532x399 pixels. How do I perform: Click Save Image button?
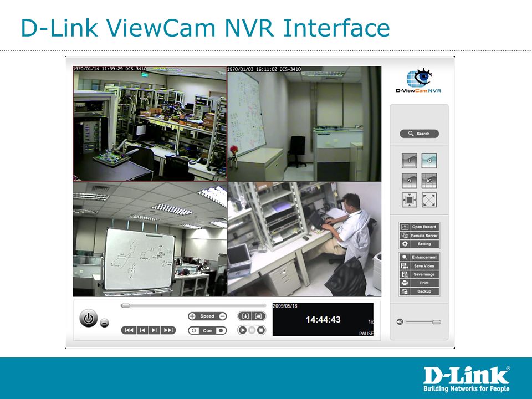pos(420,274)
